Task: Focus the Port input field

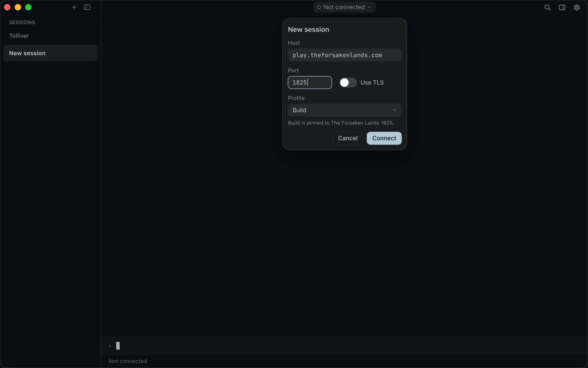Action: [310, 83]
